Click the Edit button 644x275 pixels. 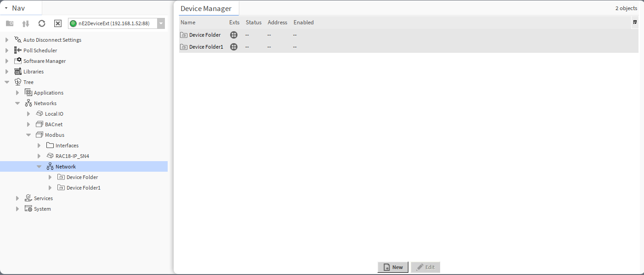pos(425,267)
